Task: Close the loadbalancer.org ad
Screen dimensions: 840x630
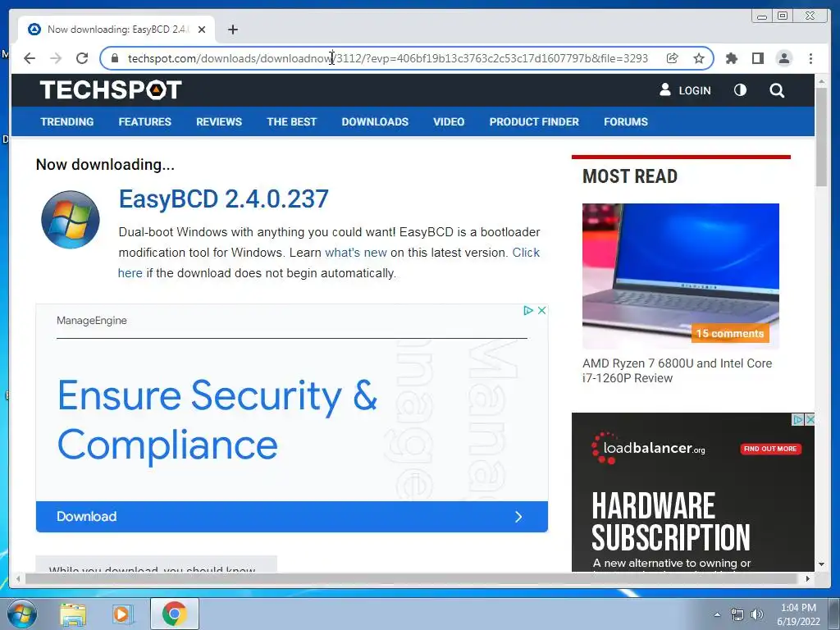Action: (x=810, y=420)
